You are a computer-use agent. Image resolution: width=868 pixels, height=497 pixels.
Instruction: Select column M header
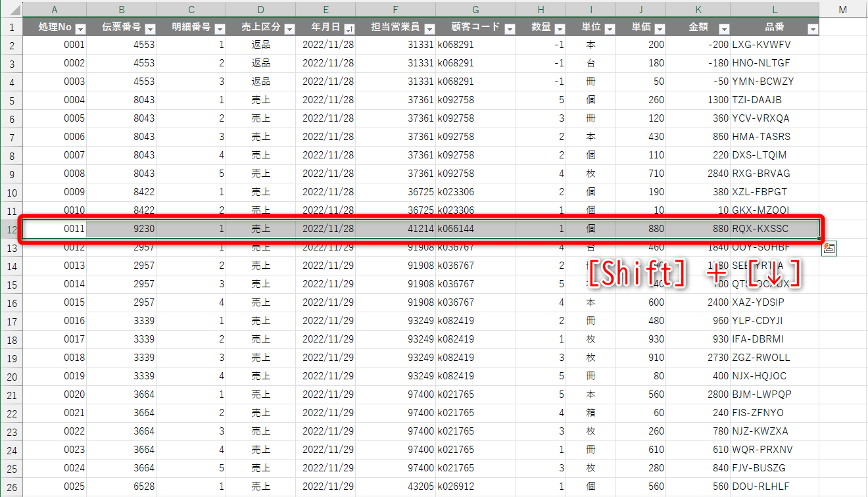tap(843, 9)
